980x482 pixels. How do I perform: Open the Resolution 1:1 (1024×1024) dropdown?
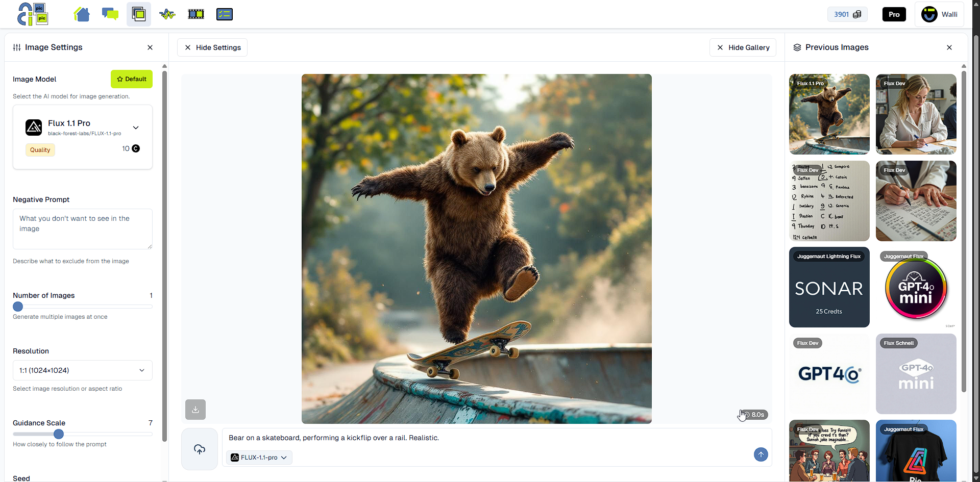click(83, 370)
